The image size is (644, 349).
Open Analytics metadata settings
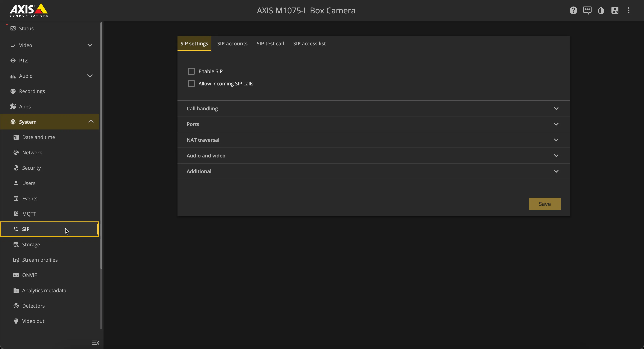point(50,291)
